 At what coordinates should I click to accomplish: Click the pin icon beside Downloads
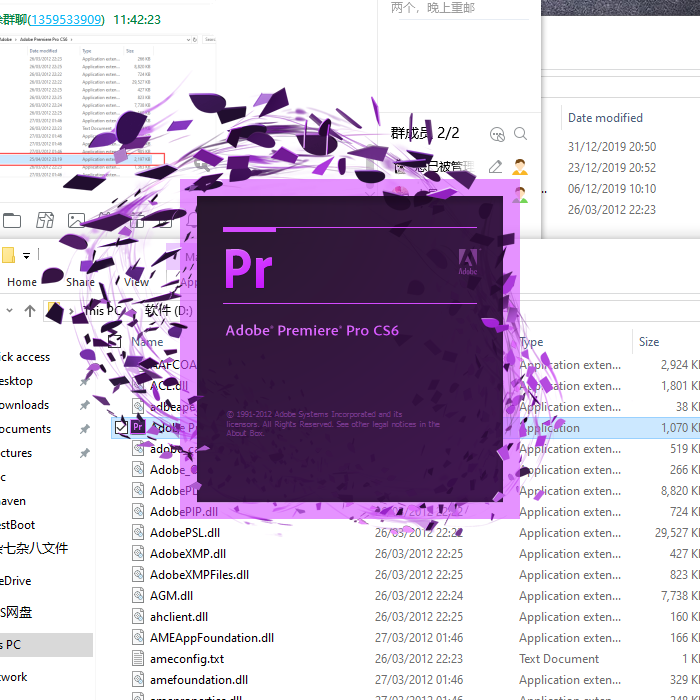pyautogui.click(x=84, y=405)
